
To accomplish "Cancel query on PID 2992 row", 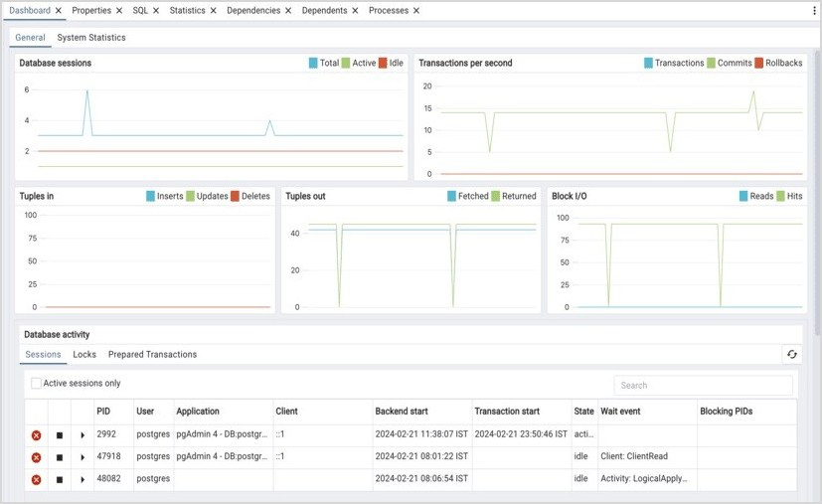I will tap(60, 435).
